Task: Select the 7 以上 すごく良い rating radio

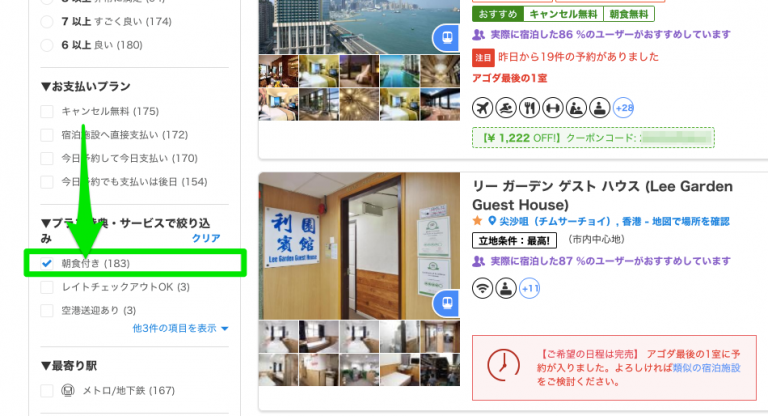Action: coord(47,22)
